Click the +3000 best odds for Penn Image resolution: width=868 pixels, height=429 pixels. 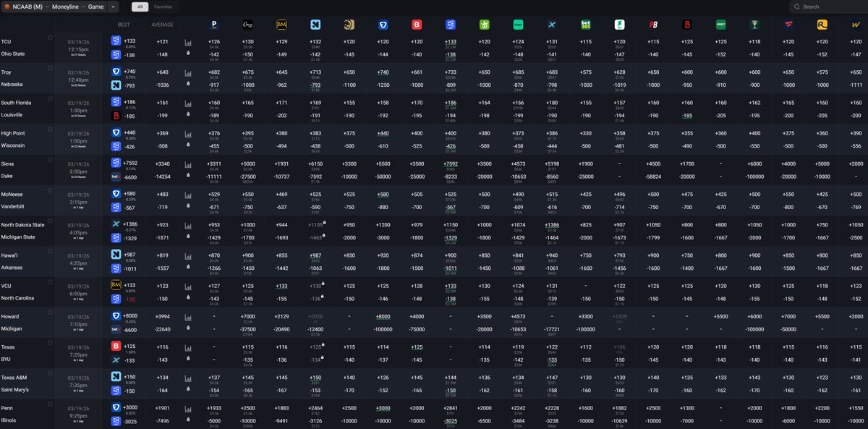click(x=130, y=407)
